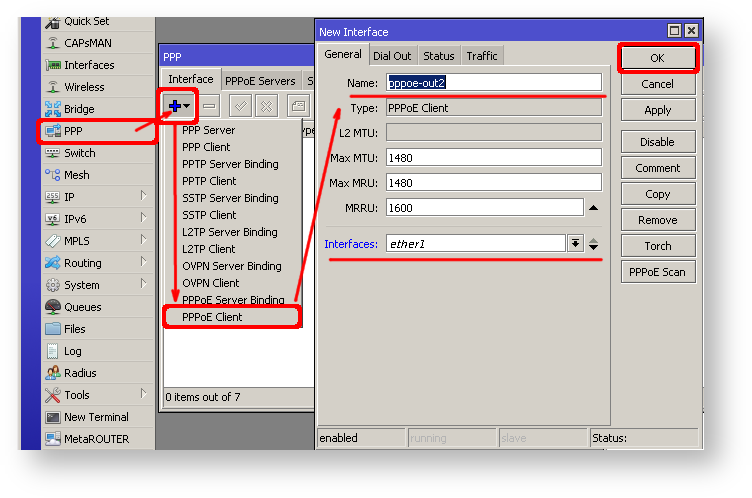Expand the IP submenu

144,197
